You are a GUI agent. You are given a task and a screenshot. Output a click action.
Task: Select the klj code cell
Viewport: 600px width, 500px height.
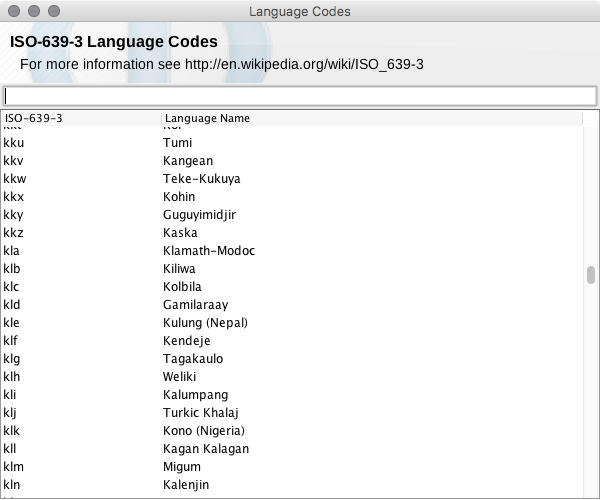[x=10, y=412]
